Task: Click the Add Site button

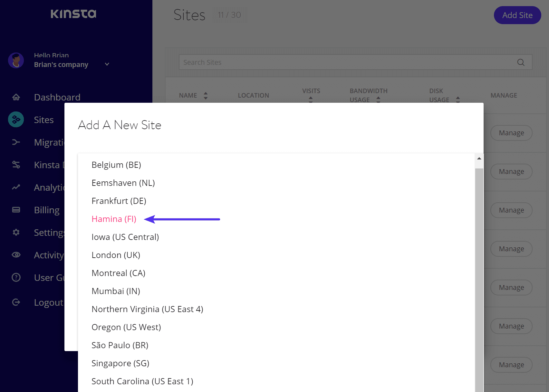Action: click(x=517, y=15)
